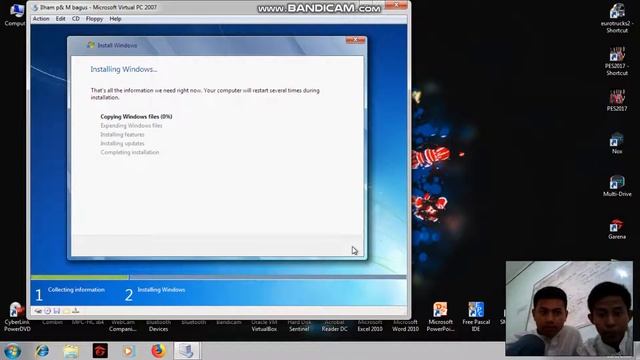640x360 pixels.
Task: Open the Action menu in Virtual PC
Action: 41,19
